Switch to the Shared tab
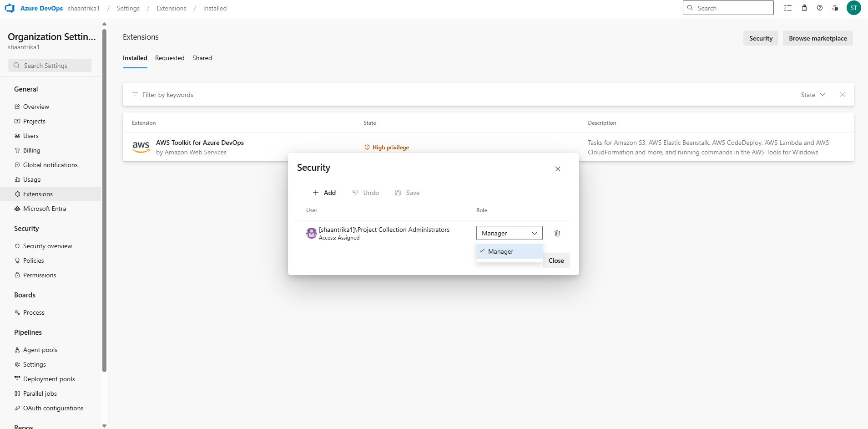The width and height of the screenshot is (868, 429). click(202, 58)
